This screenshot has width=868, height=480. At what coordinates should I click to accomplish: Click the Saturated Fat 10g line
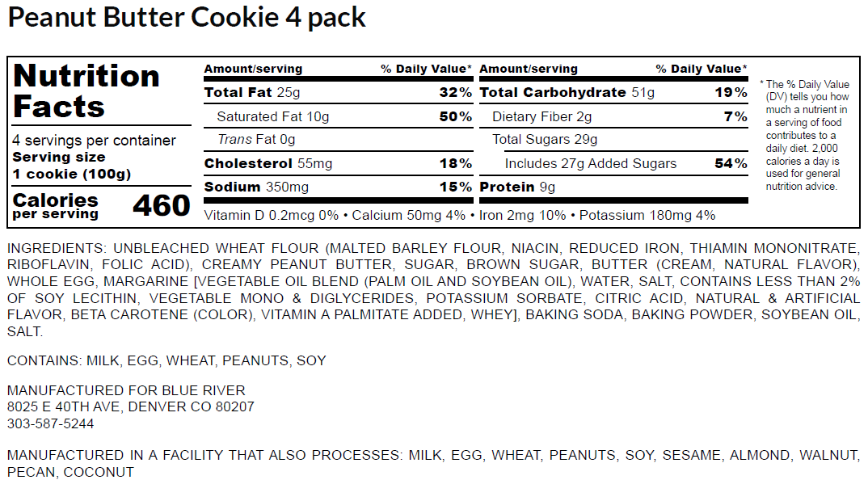click(x=273, y=117)
